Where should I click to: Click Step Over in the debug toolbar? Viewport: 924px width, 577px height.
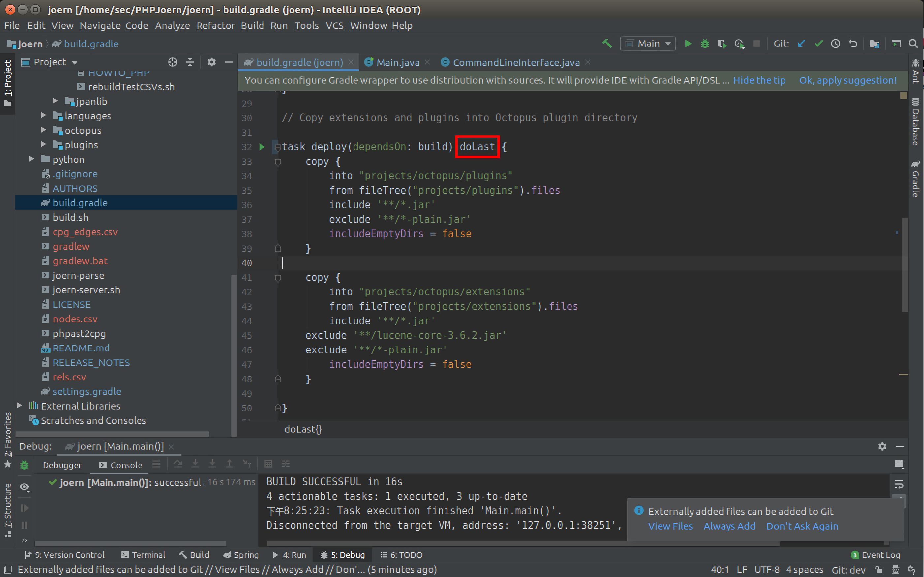coord(178,464)
